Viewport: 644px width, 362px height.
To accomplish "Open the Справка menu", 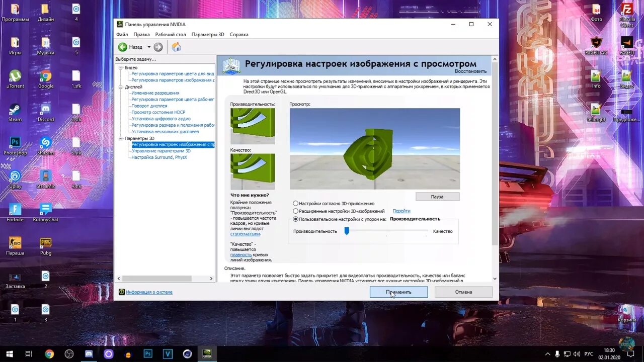I will coord(239,34).
